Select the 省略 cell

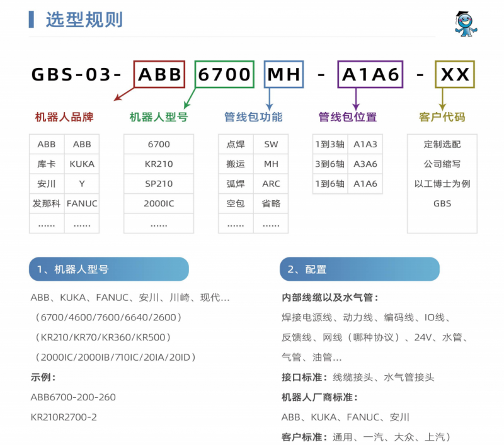271,203
